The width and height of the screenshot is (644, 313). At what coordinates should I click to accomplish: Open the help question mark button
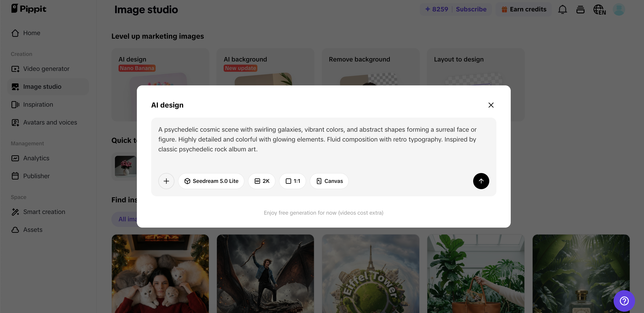(x=624, y=301)
